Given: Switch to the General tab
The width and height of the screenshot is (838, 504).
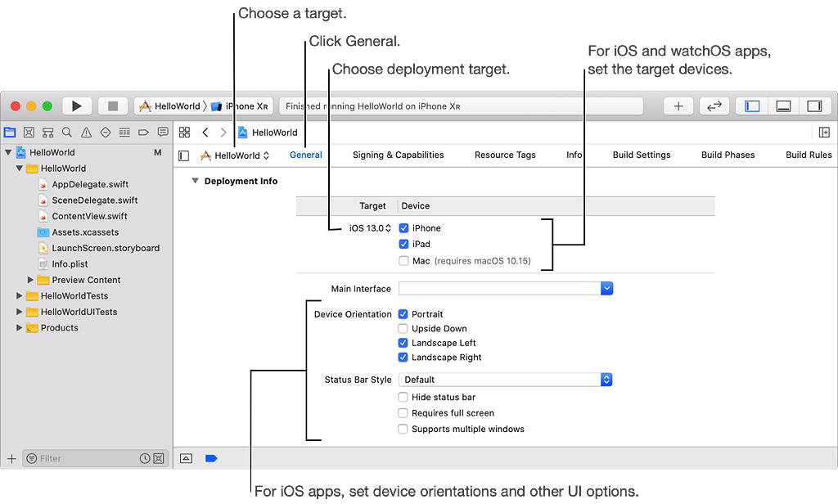Looking at the screenshot, I should [x=306, y=155].
